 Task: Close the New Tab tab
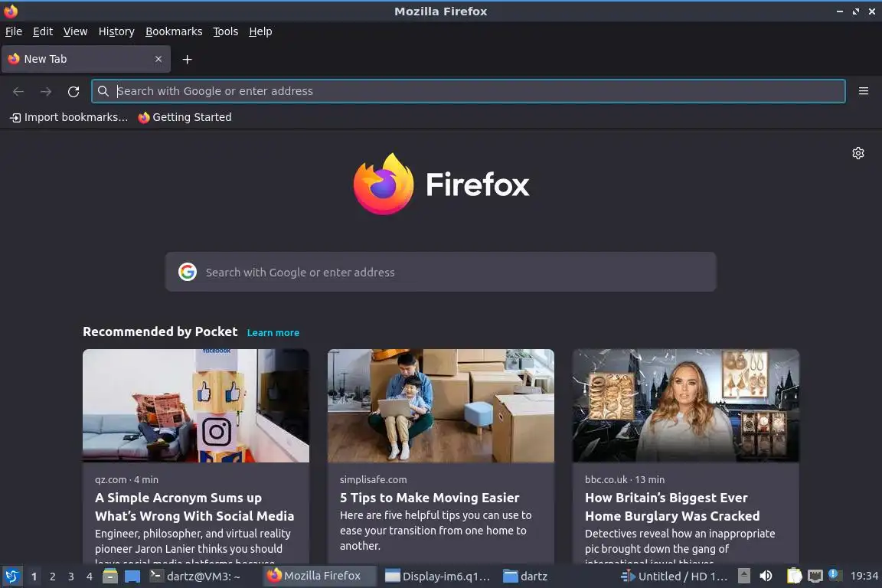pos(158,58)
